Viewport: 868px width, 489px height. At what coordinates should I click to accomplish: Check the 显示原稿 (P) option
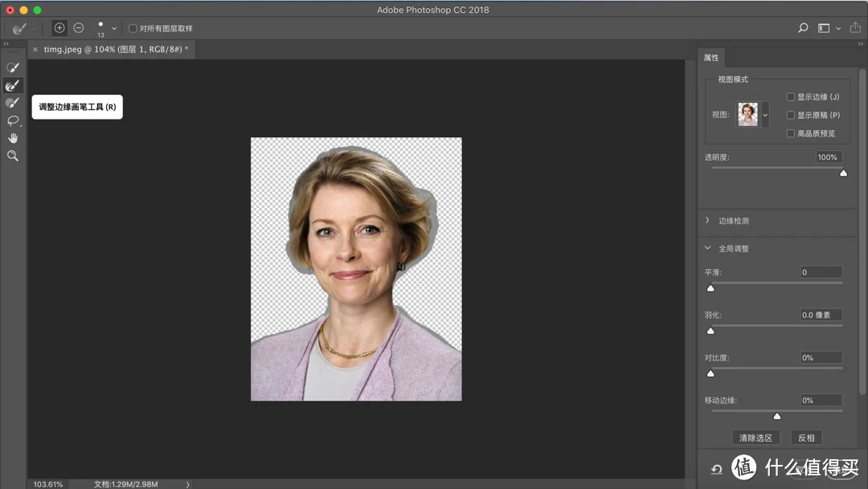point(791,115)
